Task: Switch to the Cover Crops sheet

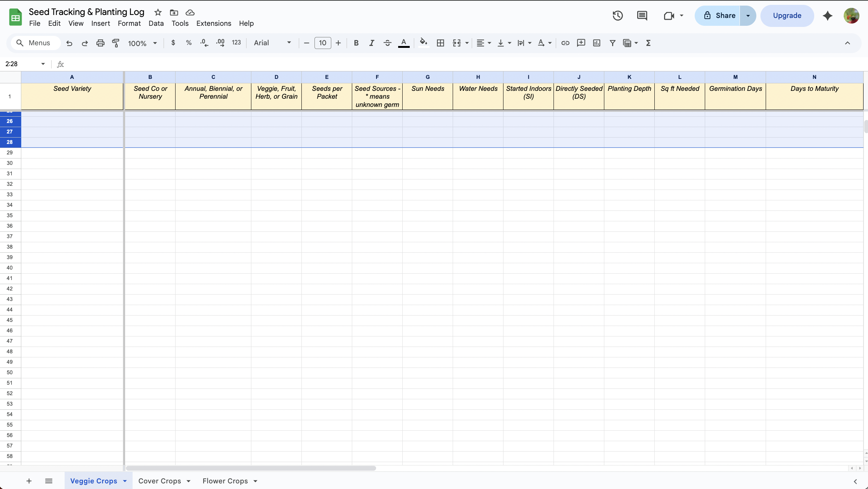Action: pos(159,481)
